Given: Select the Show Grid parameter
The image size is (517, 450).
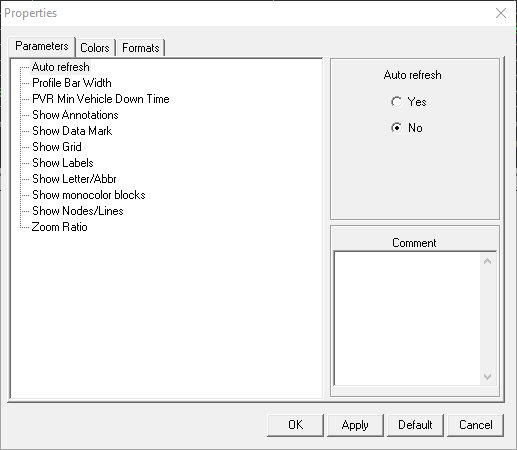Looking at the screenshot, I should (x=57, y=147).
